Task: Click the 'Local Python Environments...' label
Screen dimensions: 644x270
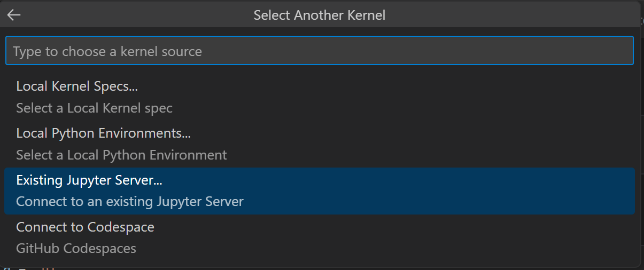Action: coord(103,133)
